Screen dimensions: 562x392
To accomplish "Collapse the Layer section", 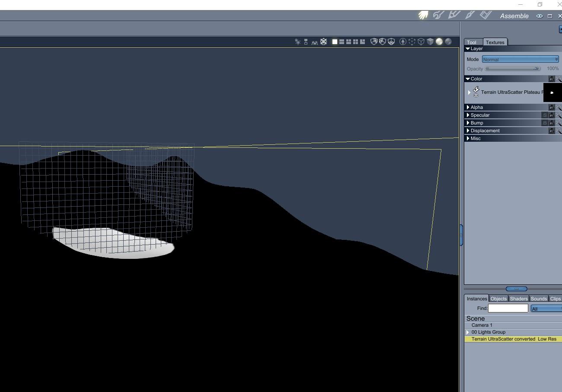I will pyautogui.click(x=468, y=49).
